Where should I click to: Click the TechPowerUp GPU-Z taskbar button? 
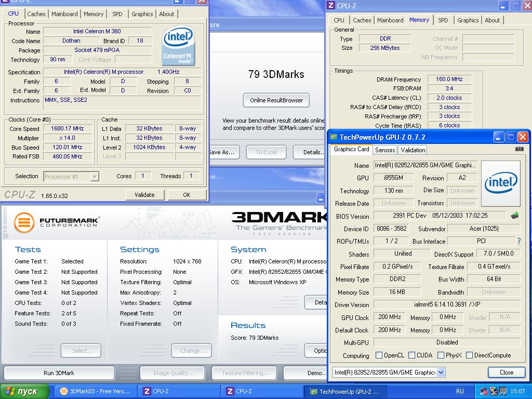pos(345,391)
